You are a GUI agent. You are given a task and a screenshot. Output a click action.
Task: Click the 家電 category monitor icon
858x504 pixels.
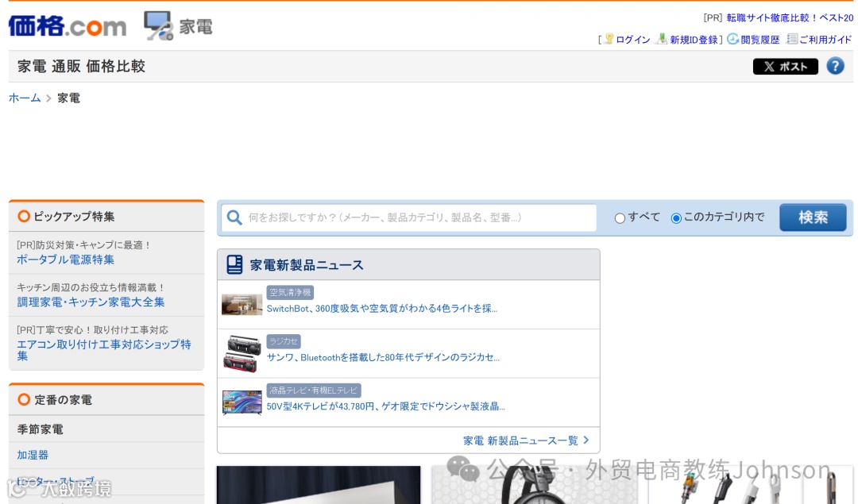pos(159,25)
